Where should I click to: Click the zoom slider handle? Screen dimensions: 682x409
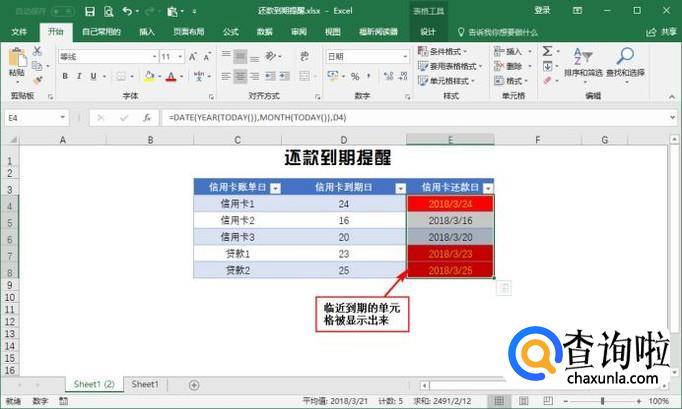coord(602,401)
